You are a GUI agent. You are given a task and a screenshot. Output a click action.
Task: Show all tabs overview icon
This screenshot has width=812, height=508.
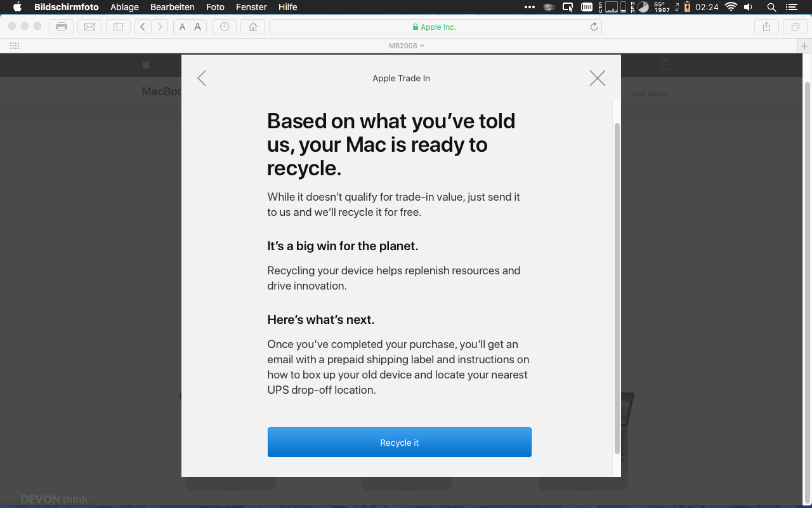tap(795, 27)
